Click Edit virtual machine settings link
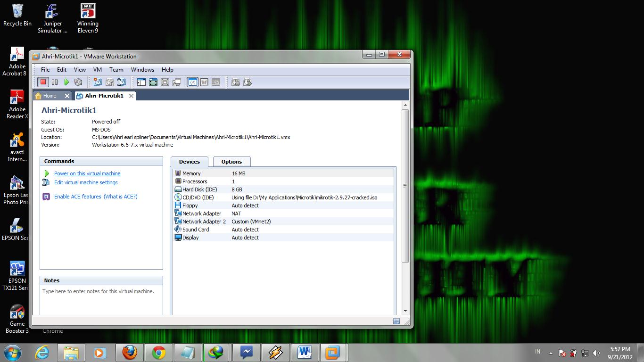This screenshot has width=644, height=362. [x=86, y=182]
